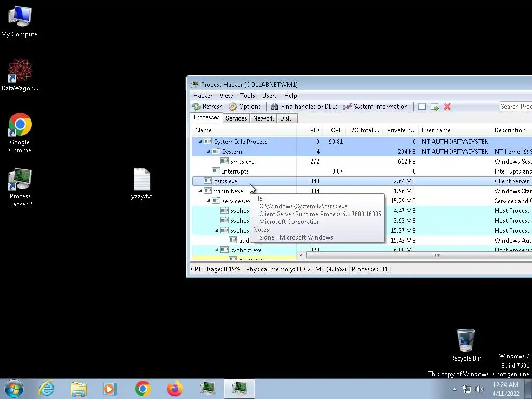Click the red X terminate icon
Screen dimensions: 532x399
[x=447, y=107]
